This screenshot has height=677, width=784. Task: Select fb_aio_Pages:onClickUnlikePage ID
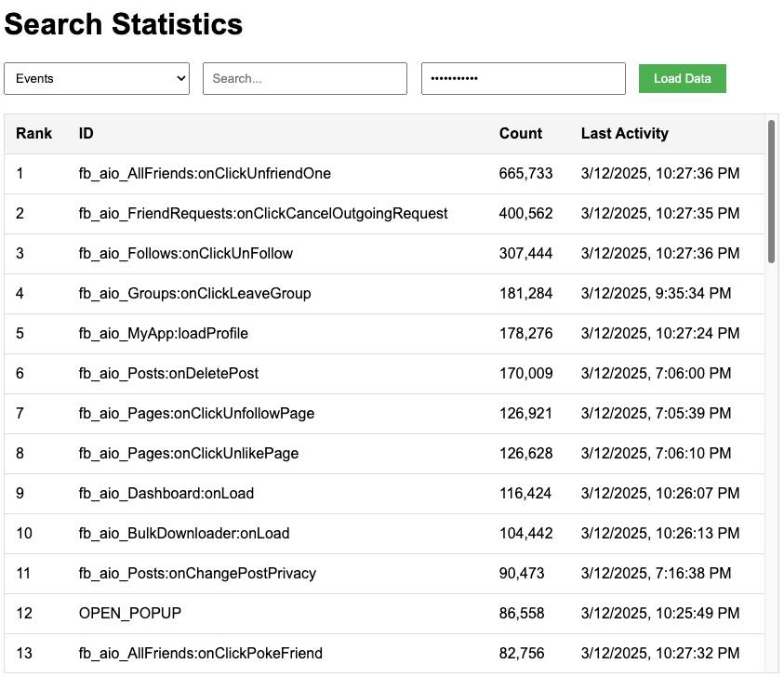click(189, 454)
